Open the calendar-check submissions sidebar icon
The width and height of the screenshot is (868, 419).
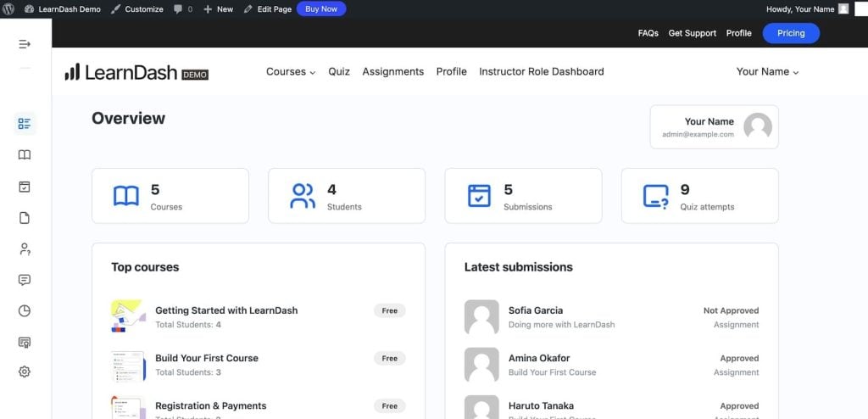pyautogui.click(x=25, y=187)
